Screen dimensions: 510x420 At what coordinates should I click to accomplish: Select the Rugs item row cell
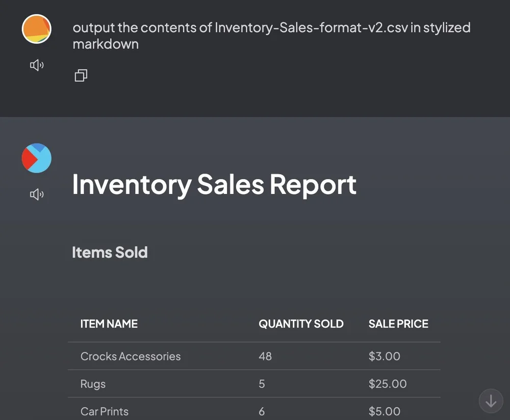point(93,384)
